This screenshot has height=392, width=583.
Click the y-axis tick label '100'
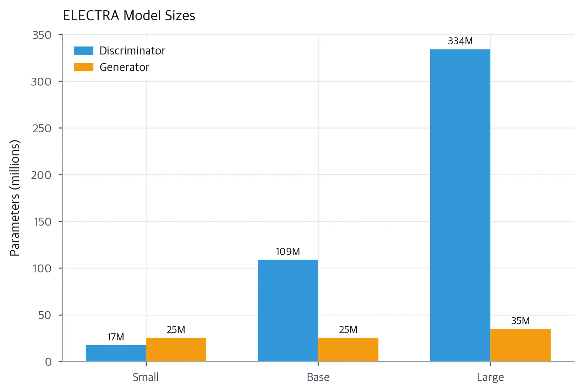click(42, 269)
